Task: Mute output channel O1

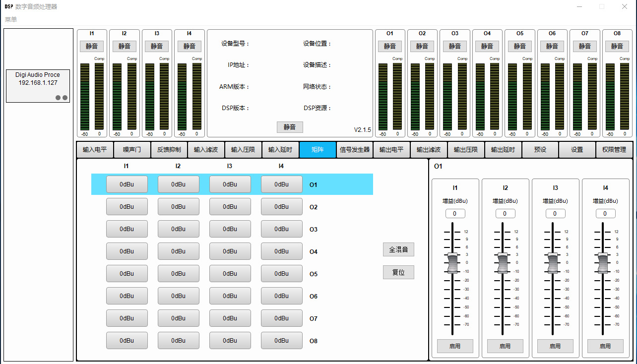Action: pos(390,46)
